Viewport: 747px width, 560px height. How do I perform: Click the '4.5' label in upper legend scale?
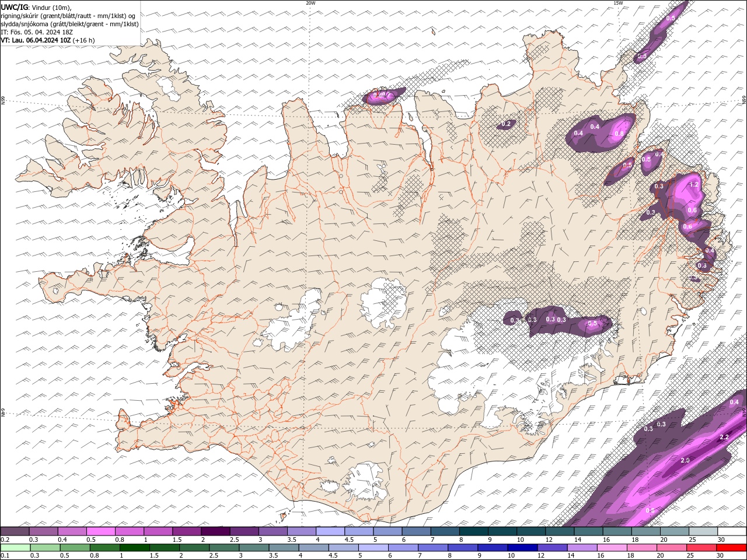[x=349, y=540]
